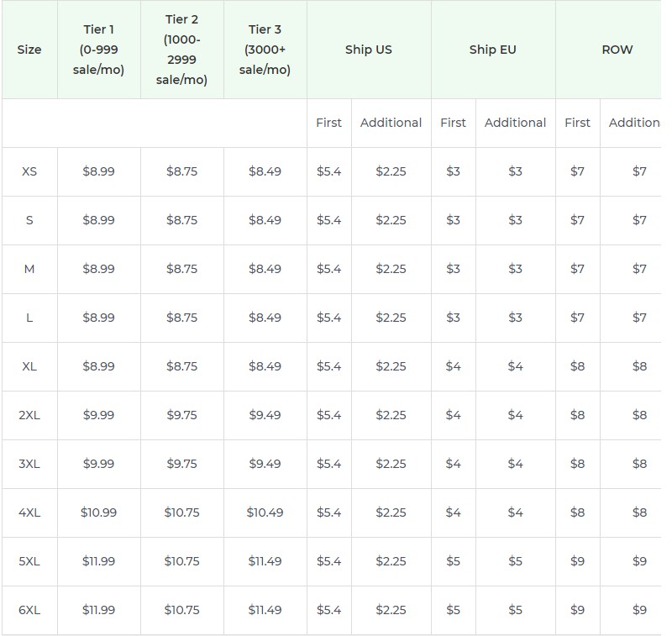Image resolution: width=672 pixels, height=636 pixels.
Task: Click the $3 EU additional shipping for M
Action: (x=515, y=270)
